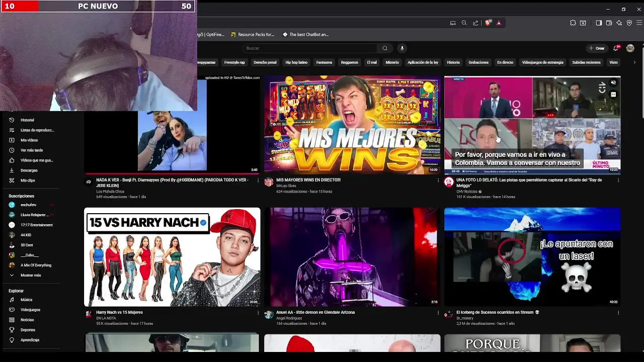The image size is (644, 362).
Task: Open 44 KID subscription channel
Action: pyautogui.click(x=26, y=235)
